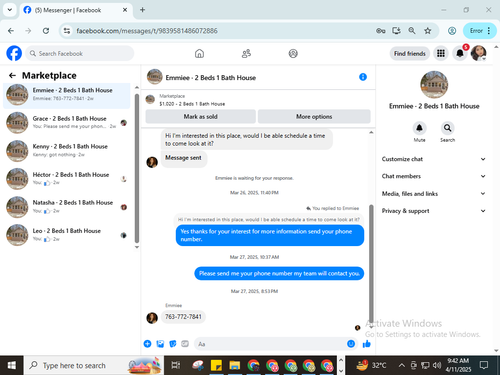500x375 pixels.
Task: Expand Media, files and links section
Action: pos(433,193)
